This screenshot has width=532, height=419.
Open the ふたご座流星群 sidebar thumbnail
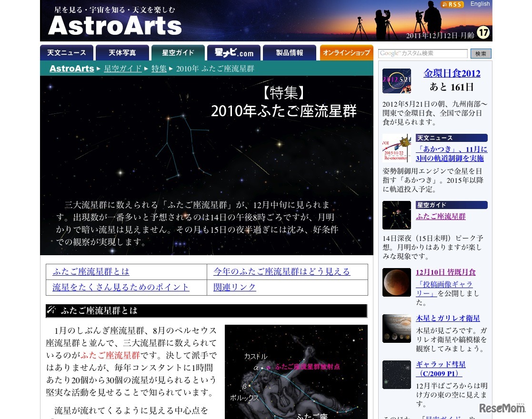396,215
